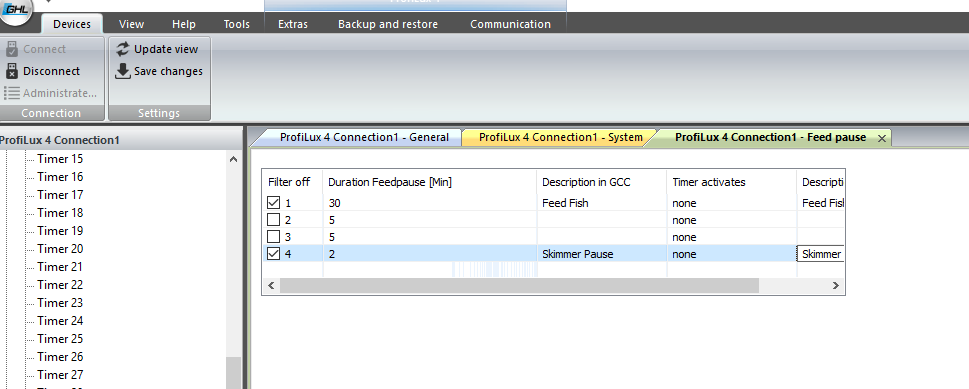The height and width of the screenshot is (389, 969).
Task: Click the Update view refresh icon
Action: (x=123, y=49)
